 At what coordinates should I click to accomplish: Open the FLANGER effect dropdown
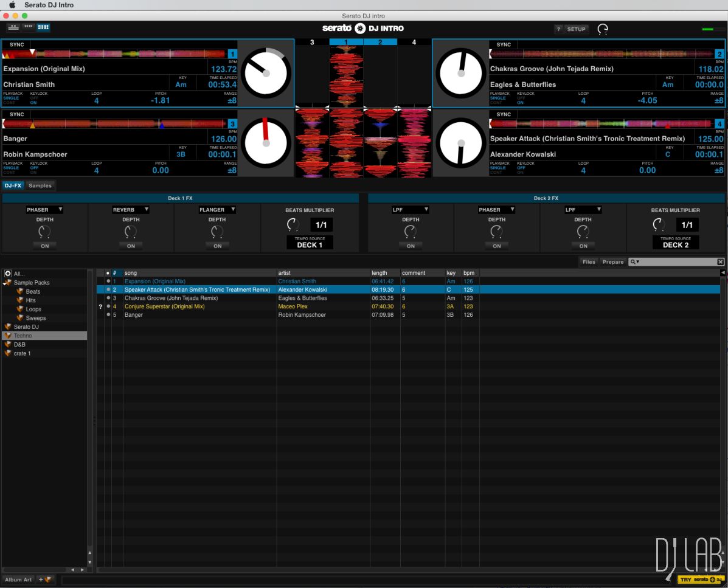tap(217, 210)
